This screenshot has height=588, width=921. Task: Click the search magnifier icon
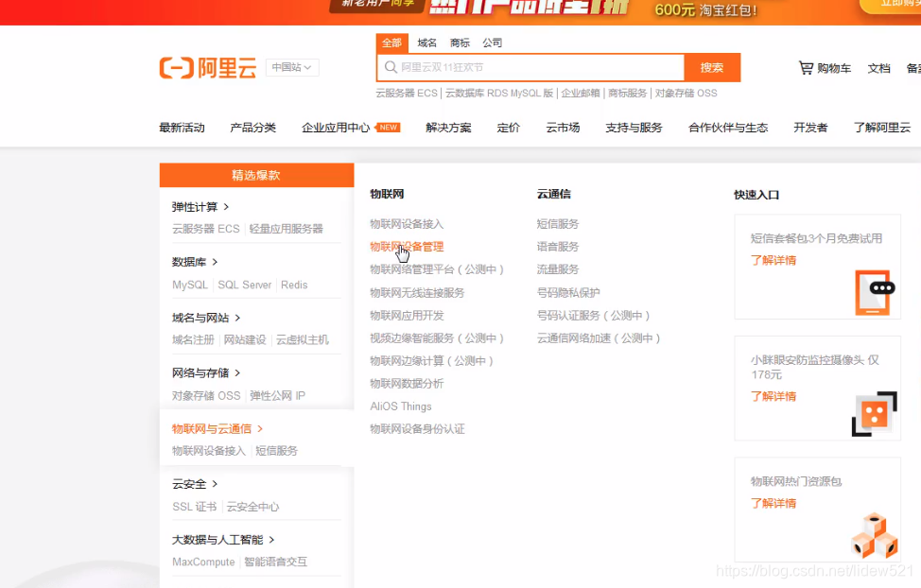391,67
